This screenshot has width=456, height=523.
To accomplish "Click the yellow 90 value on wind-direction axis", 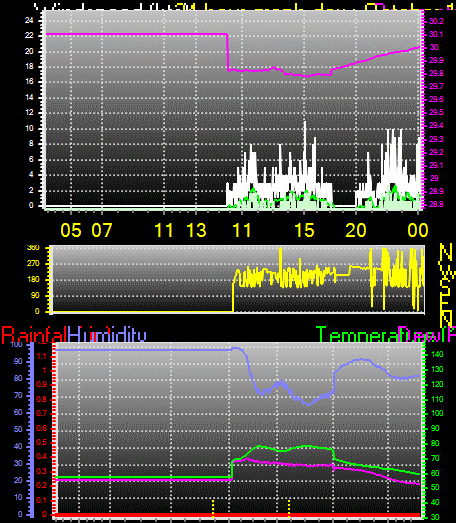I will [35, 296].
